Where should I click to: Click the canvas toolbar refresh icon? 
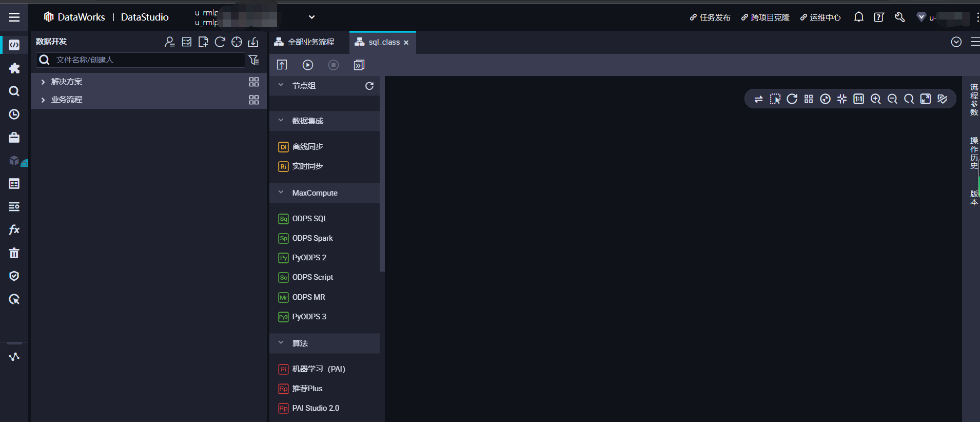point(792,99)
